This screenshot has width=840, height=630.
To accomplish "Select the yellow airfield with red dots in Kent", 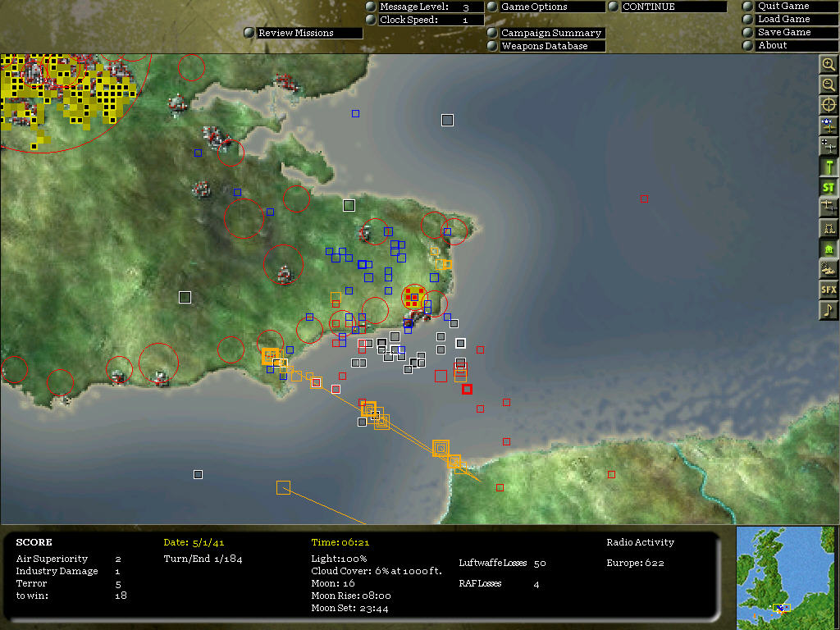I will coord(414,297).
